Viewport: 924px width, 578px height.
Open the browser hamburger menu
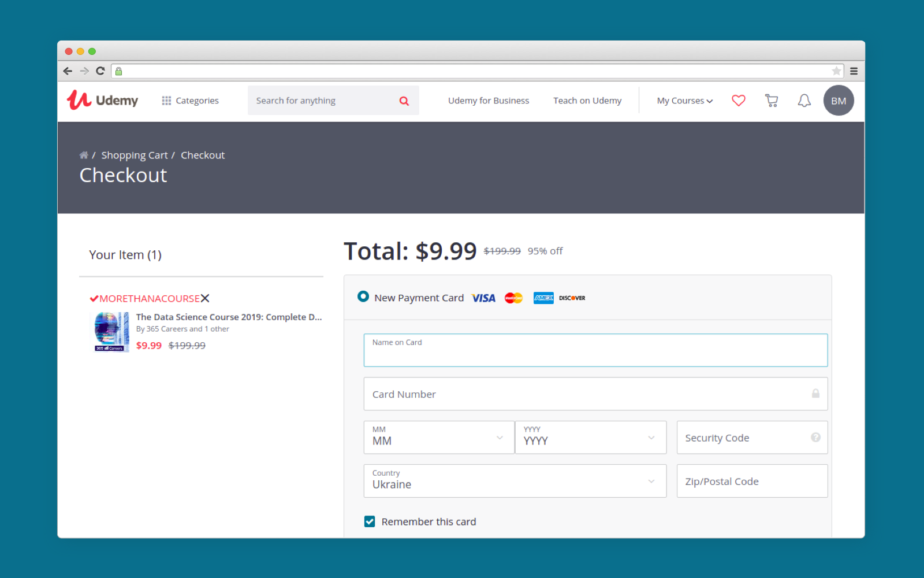point(854,71)
